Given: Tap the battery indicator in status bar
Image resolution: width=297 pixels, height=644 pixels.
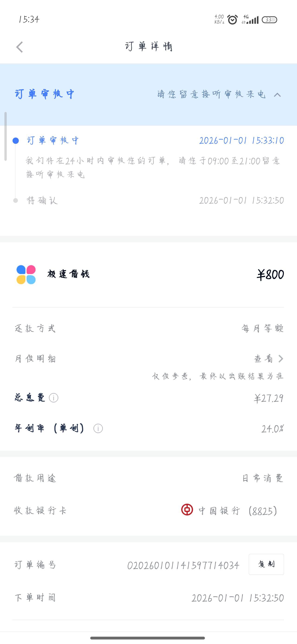Looking at the screenshot, I should click(x=269, y=20).
